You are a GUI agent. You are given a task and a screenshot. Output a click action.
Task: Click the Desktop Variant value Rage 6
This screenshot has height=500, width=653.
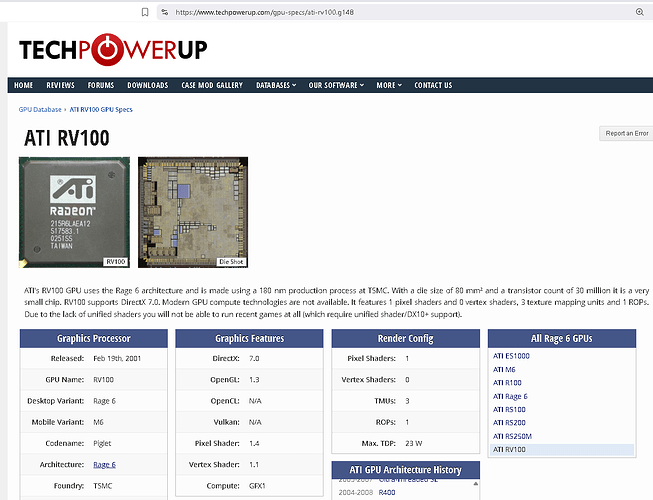[105, 401]
